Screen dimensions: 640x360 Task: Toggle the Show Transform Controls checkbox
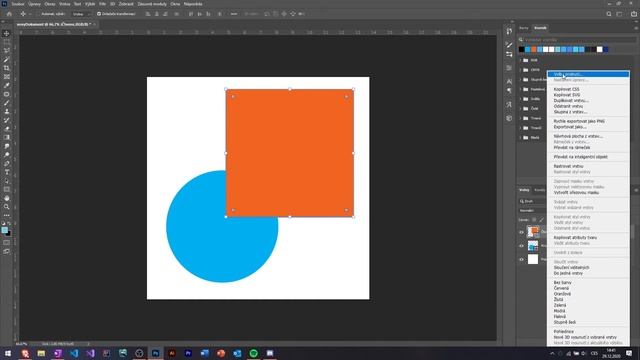[99, 14]
